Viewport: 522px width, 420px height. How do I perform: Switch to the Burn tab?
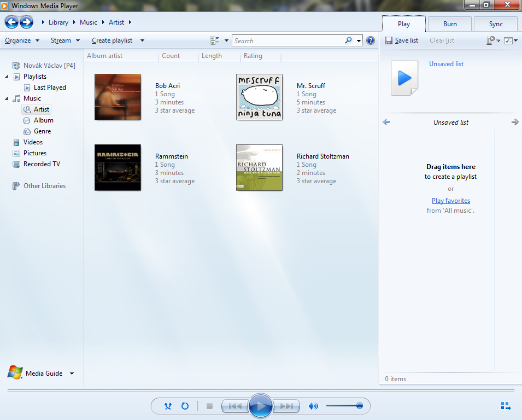click(x=450, y=24)
